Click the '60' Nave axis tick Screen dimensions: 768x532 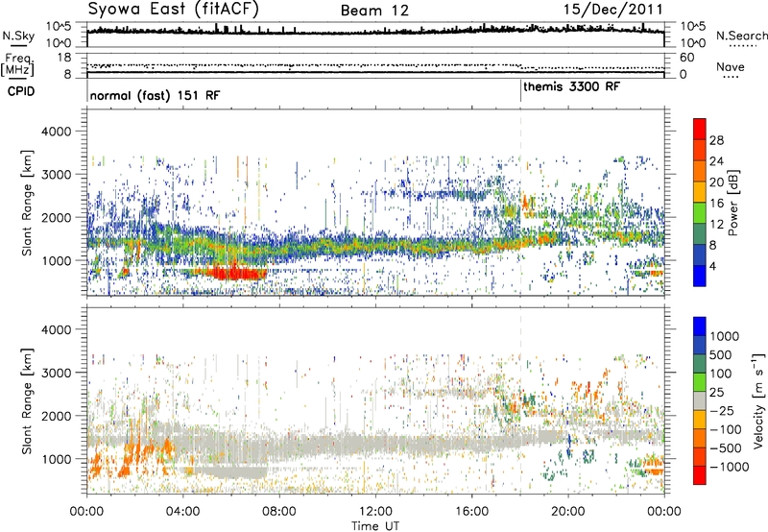click(x=686, y=58)
